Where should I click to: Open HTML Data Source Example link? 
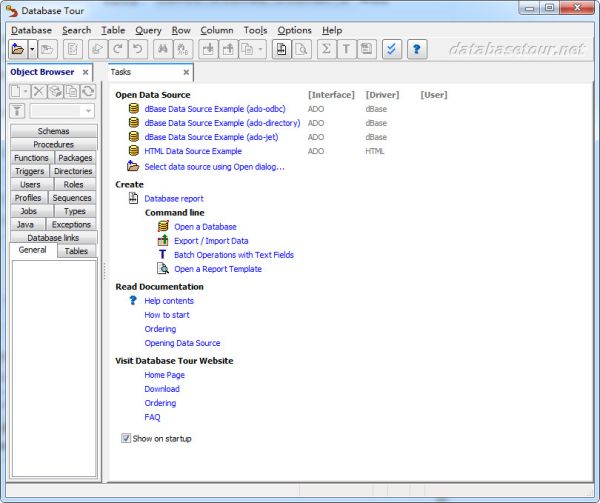click(x=193, y=151)
